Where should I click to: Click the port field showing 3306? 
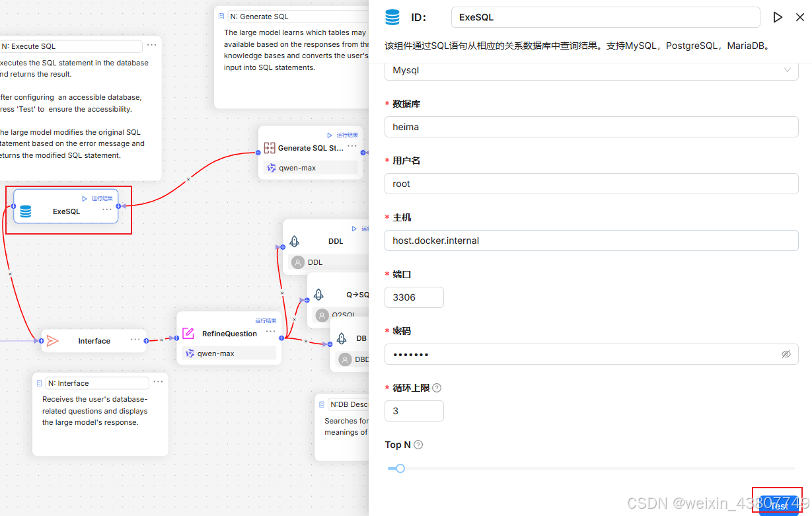click(x=414, y=297)
